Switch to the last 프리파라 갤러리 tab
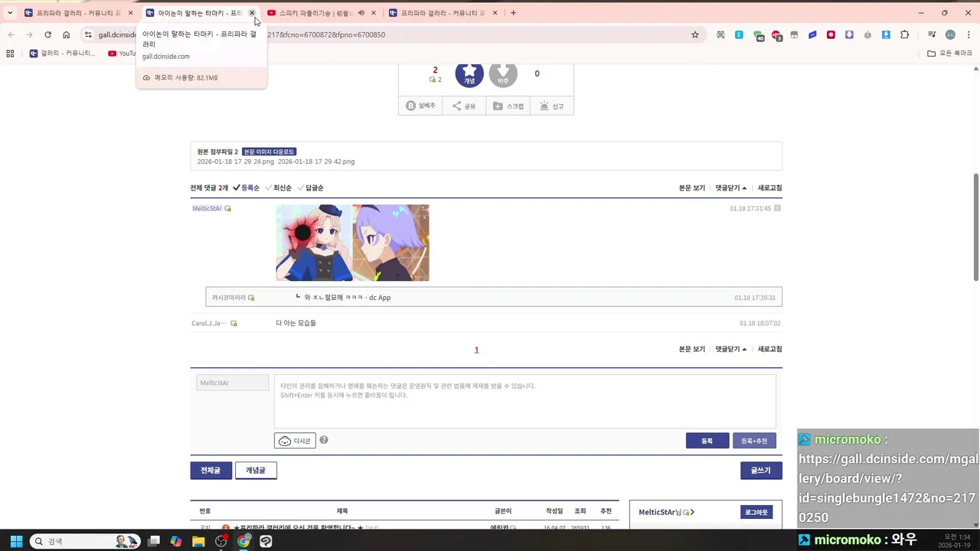Viewport: 980px width, 551px height. [x=443, y=13]
